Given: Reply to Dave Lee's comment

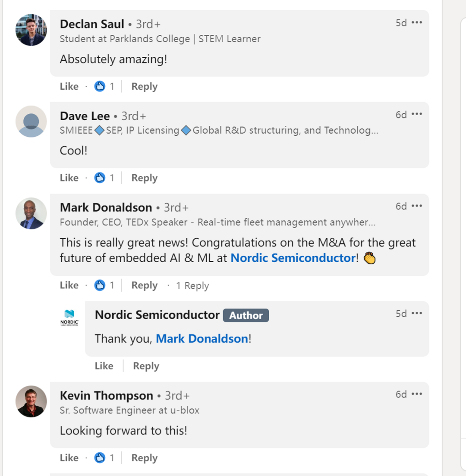Looking at the screenshot, I should [x=144, y=178].
